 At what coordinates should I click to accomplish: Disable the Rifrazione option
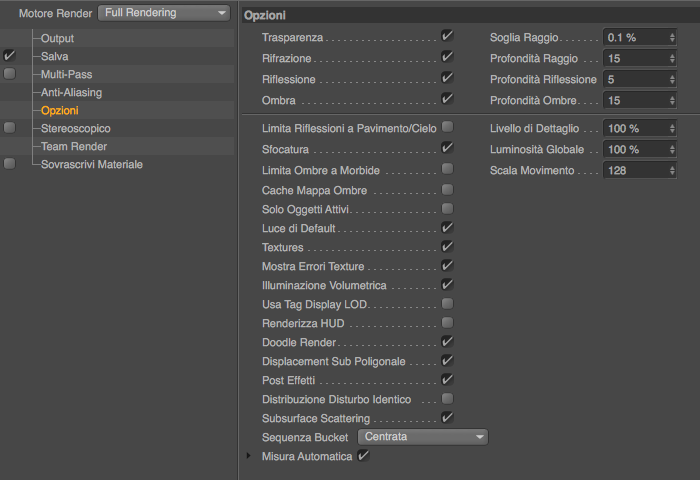pyautogui.click(x=447, y=57)
